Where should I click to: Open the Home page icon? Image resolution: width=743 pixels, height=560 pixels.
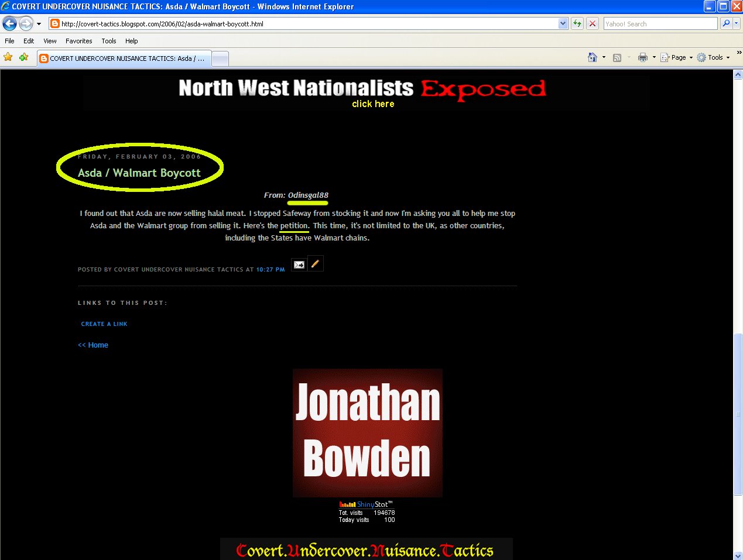click(593, 57)
